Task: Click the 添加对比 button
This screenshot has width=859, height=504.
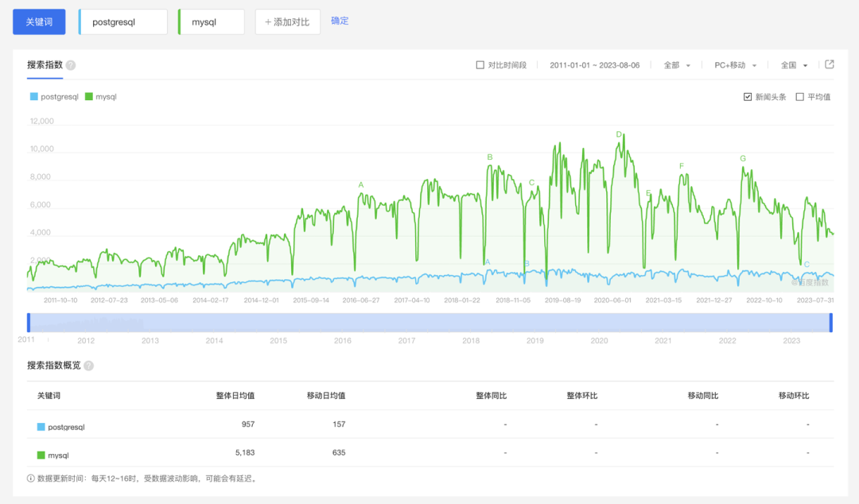Action: pos(288,22)
